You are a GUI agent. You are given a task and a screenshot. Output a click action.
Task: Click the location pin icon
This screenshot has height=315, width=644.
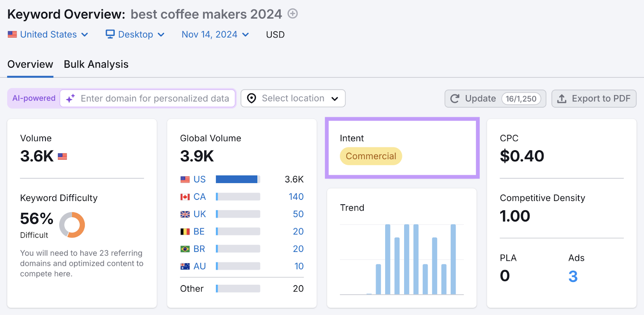click(x=252, y=99)
